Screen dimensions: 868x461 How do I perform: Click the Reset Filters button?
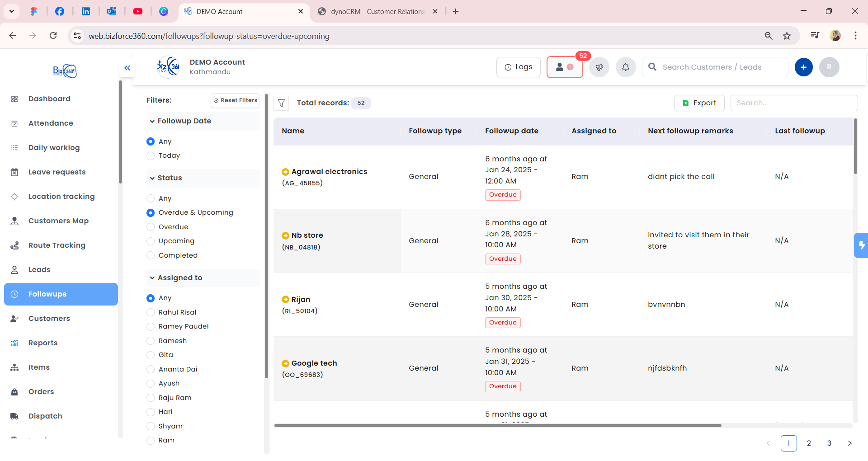(236, 100)
